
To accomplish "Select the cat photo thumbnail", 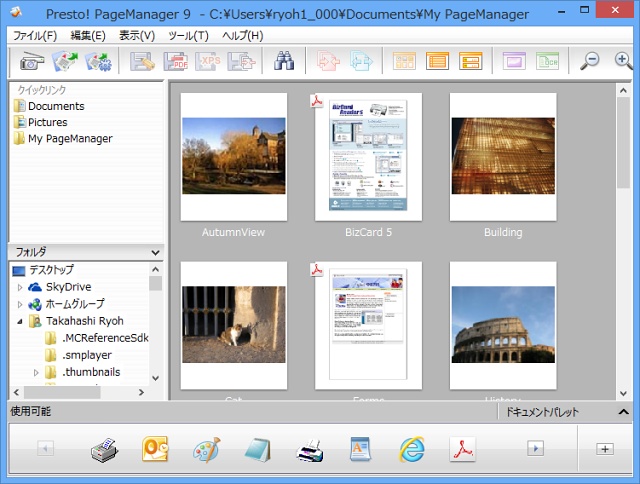I will (234, 325).
